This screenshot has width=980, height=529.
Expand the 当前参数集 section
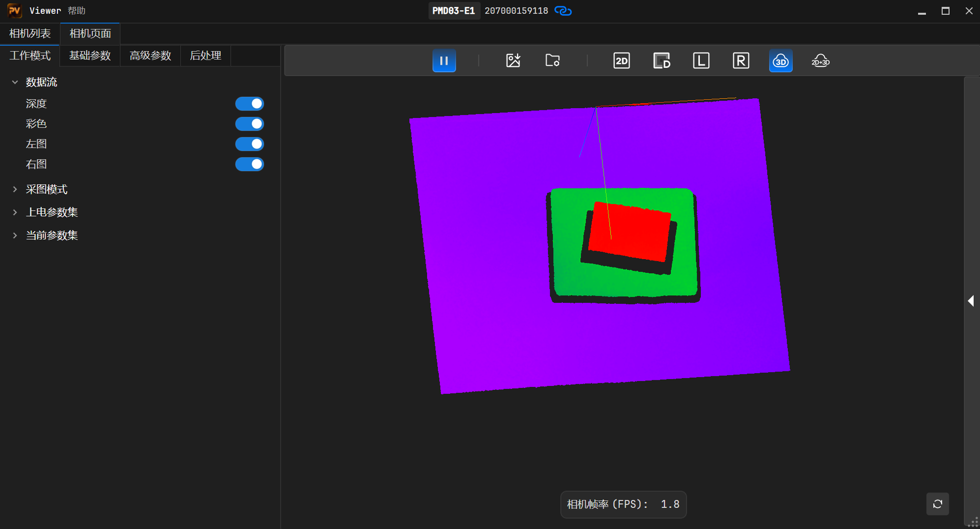(x=15, y=235)
